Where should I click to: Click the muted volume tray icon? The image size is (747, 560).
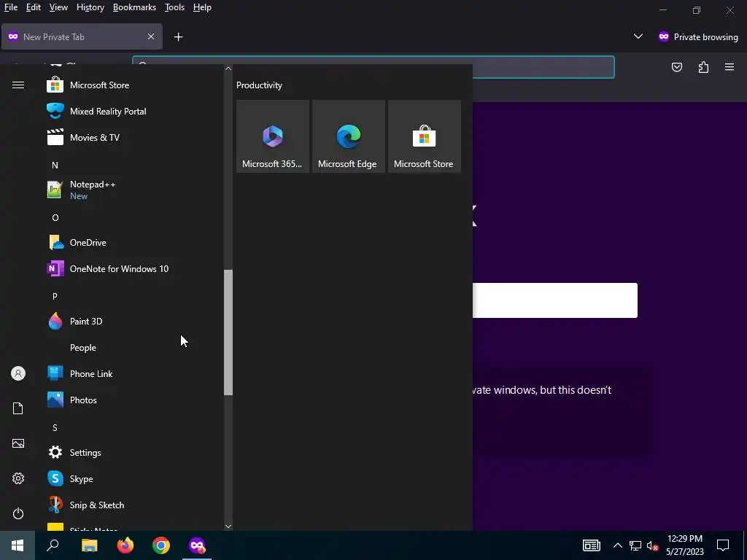653,545
